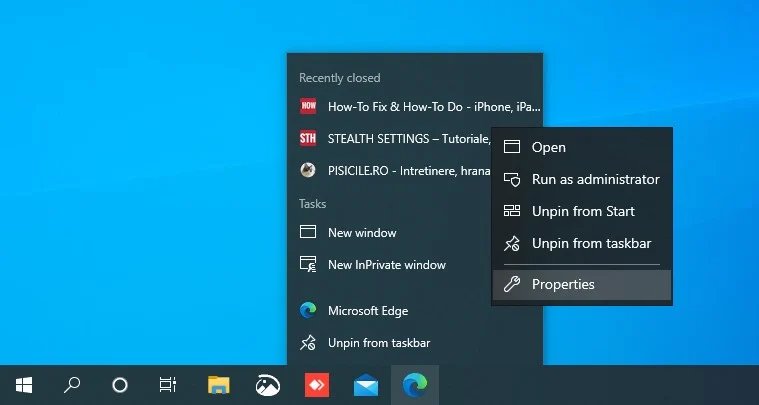The height and width of the screenshot is (405, 759).
Task: Choose Unpin from taskbar in the jump list
Action: (x=378, y=343)
